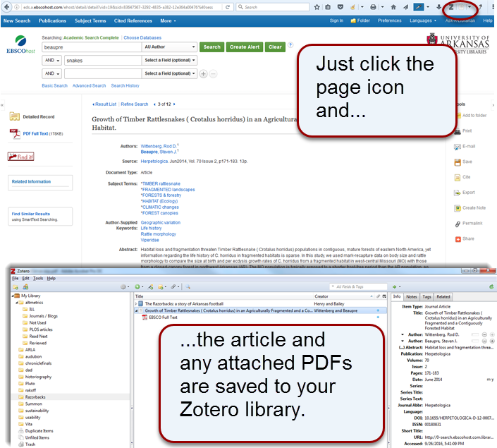Click the green Search button
The image size is (497, 448).
click(x=211, y=47)
